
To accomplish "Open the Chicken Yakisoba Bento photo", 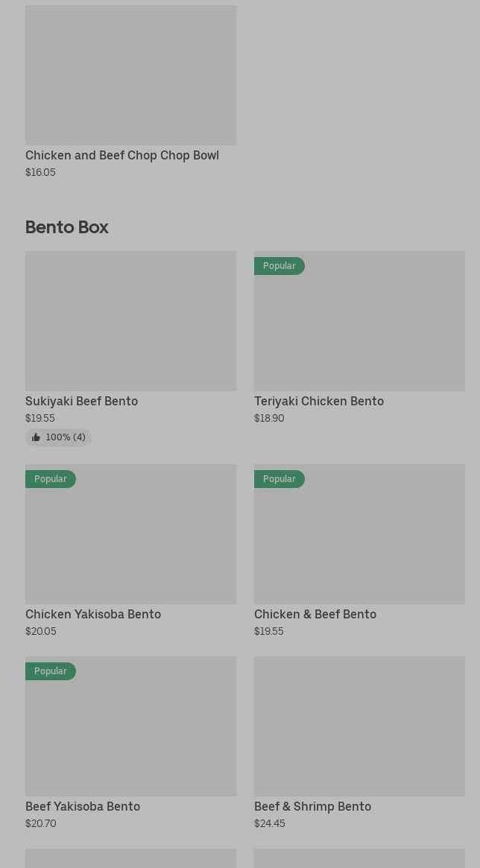I will click(x=130, y=540).
